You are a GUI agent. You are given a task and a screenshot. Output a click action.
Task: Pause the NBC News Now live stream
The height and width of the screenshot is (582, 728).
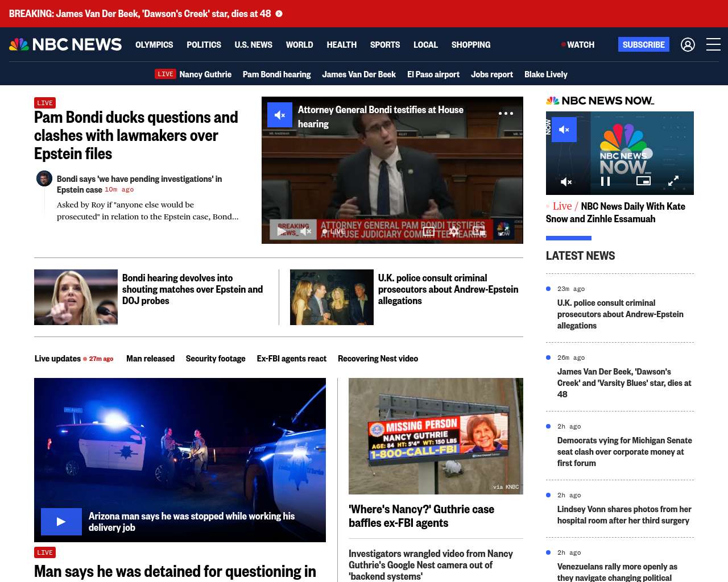[x=606, y=181]
